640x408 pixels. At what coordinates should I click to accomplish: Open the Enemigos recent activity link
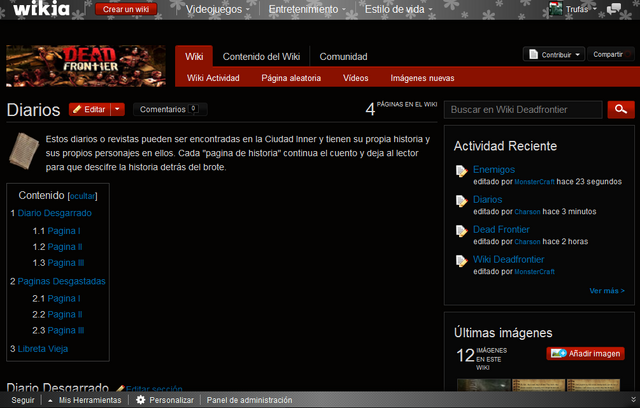[x=494, y=169]
